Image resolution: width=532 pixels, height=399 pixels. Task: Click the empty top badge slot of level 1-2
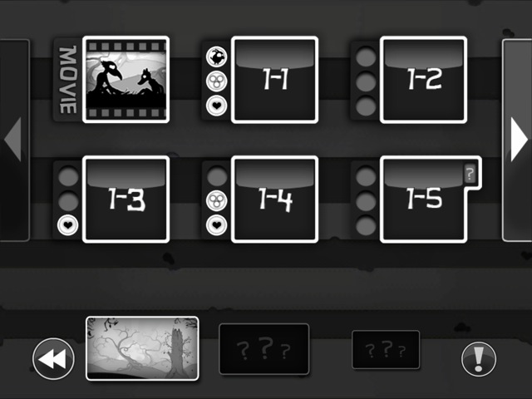[x=366, y=56]
